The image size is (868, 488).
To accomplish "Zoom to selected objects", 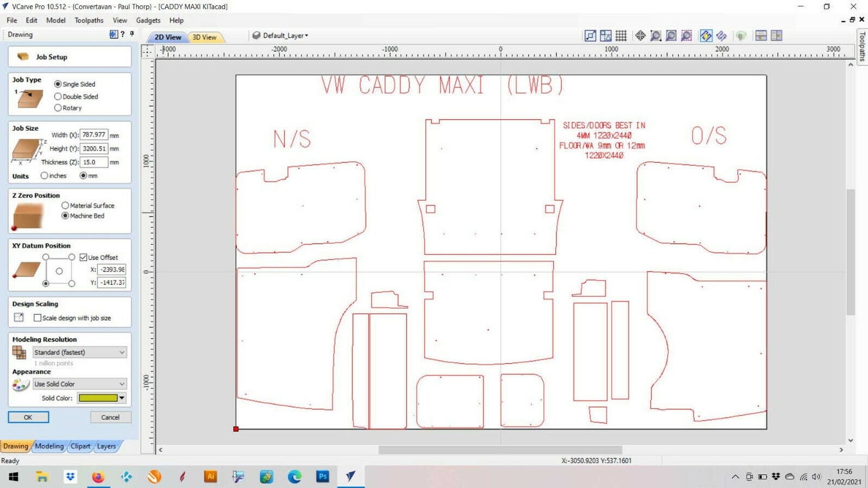I will [x=687, y=36].
